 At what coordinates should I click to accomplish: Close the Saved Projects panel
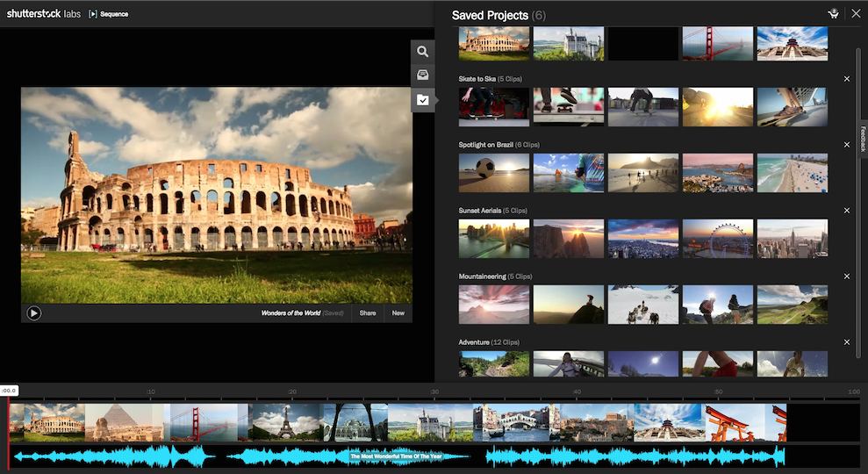coord(856,14)
